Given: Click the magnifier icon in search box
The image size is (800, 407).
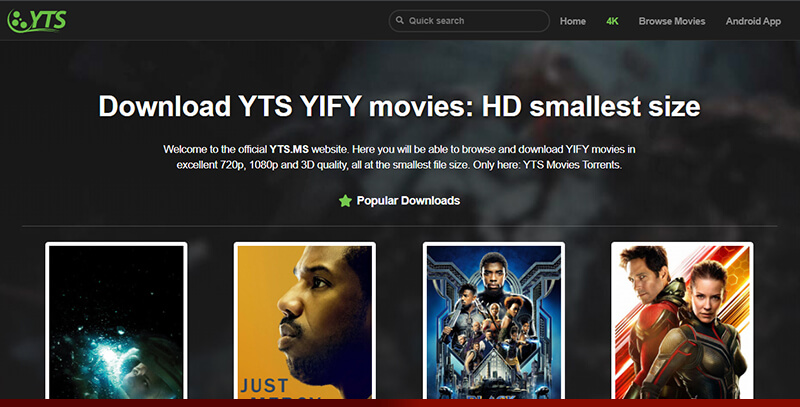Looking at the screenshot, I should click(x=400, y=20).
